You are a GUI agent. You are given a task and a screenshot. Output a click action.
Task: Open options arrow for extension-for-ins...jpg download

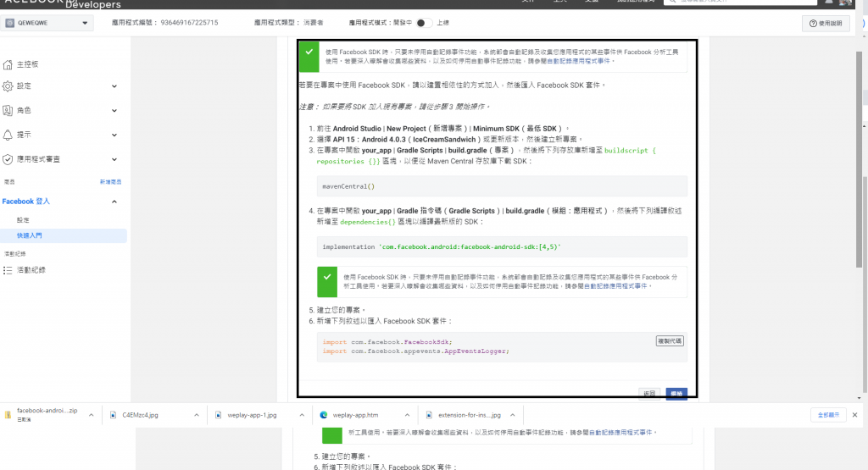coord(513,415)
